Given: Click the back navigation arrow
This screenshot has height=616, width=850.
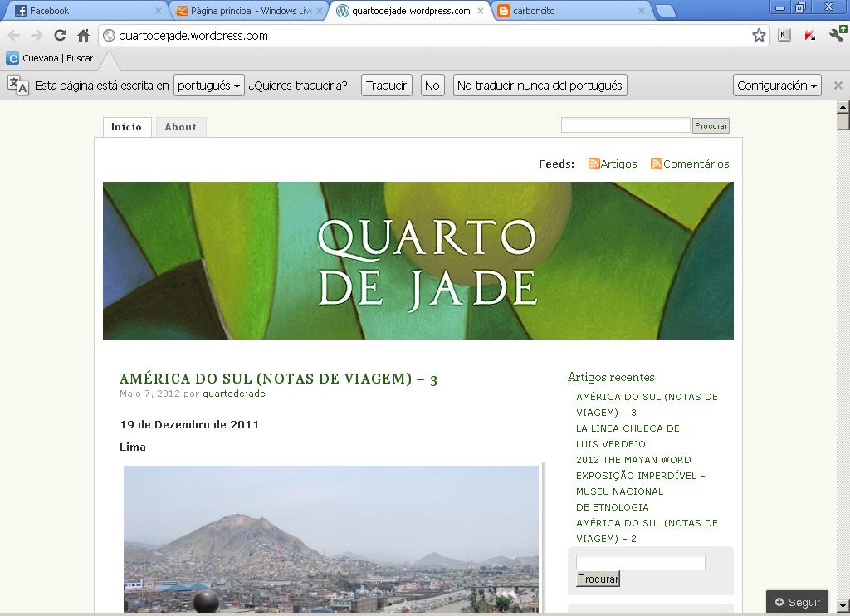Looking at the screenshot, I should tap(13, 35).
